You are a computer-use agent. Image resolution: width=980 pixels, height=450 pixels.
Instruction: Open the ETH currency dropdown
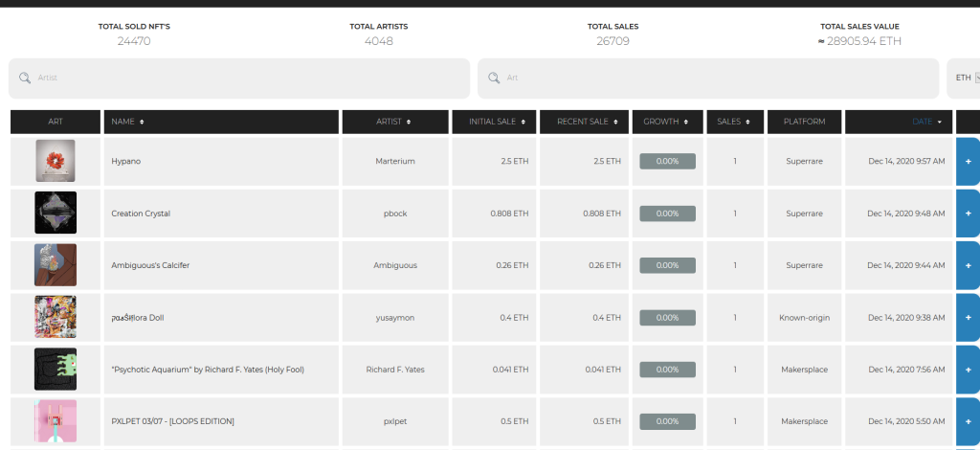[963, 78]
